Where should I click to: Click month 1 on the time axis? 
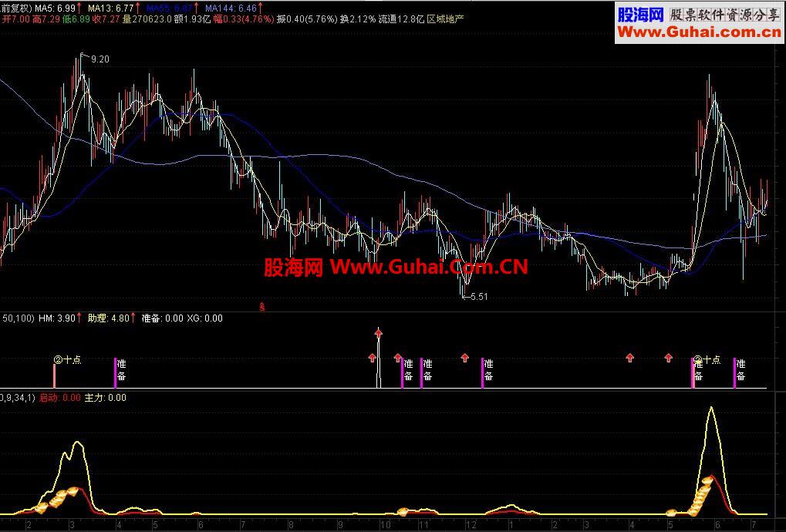[x=511, y=525]
